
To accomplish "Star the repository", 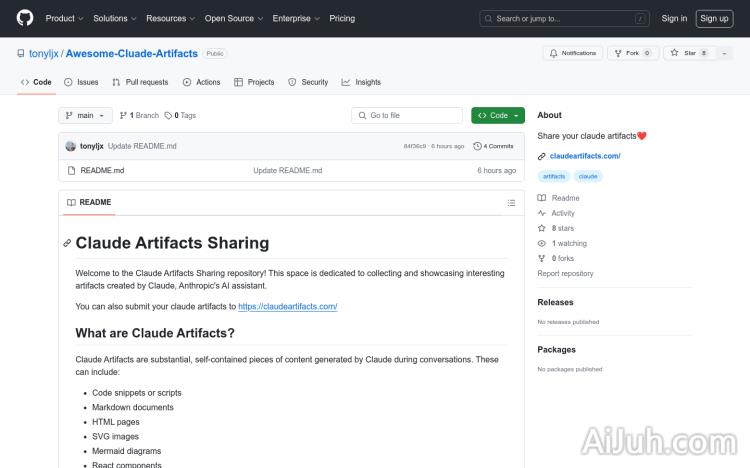I will coord(689,53).
